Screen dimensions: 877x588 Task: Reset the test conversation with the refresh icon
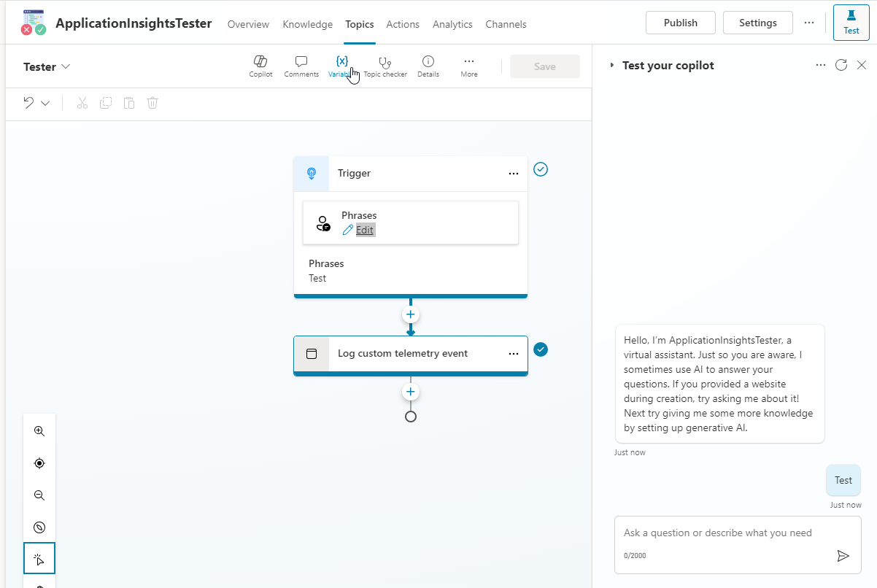point(841,65)
